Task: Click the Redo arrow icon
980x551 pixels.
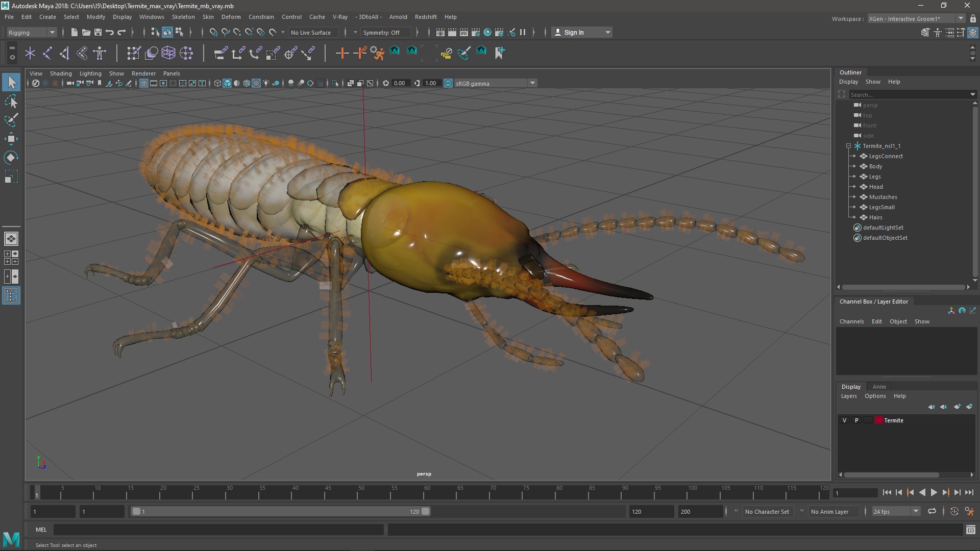Action: (121, 32)
